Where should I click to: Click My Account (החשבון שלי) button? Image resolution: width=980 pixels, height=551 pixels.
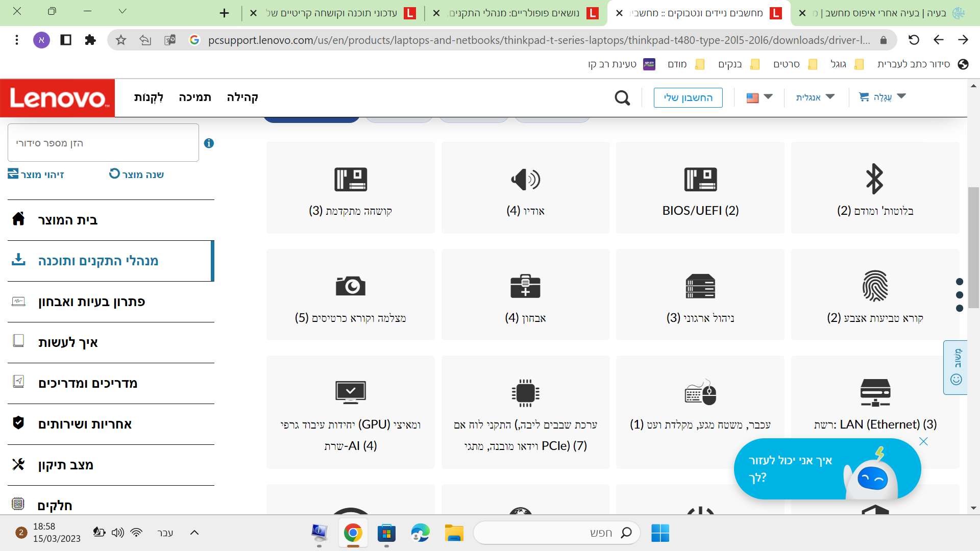coord(688,97)
